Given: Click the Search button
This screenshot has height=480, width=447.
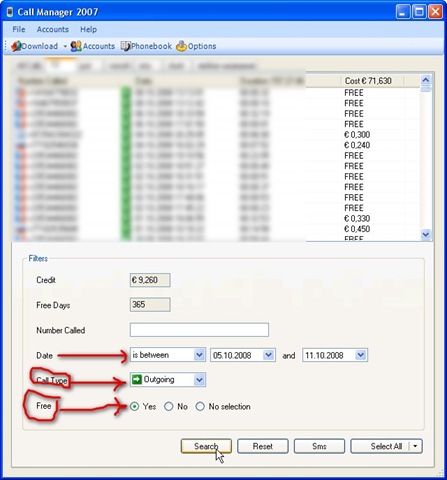Looking at the screenshot, I should (x=206, y=446).
